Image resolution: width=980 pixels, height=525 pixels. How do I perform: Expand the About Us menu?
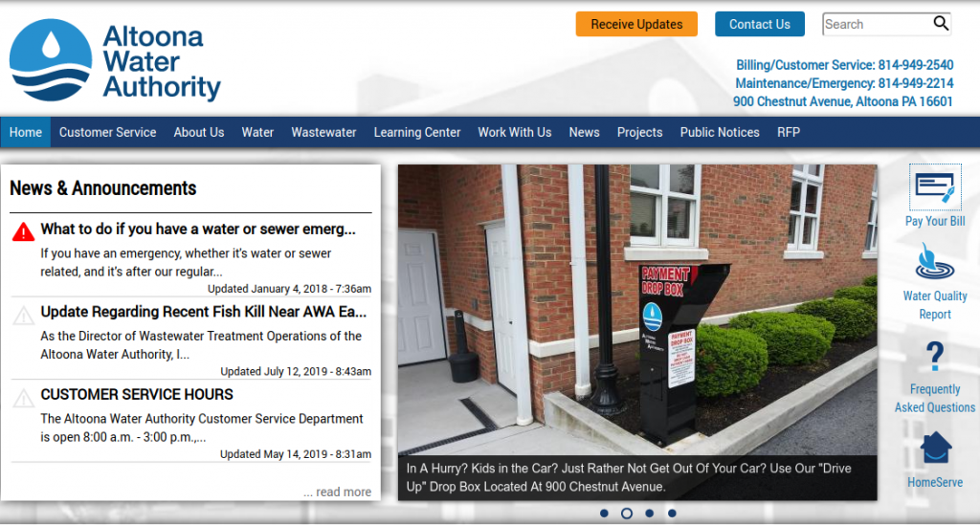[x=198, y=133]
